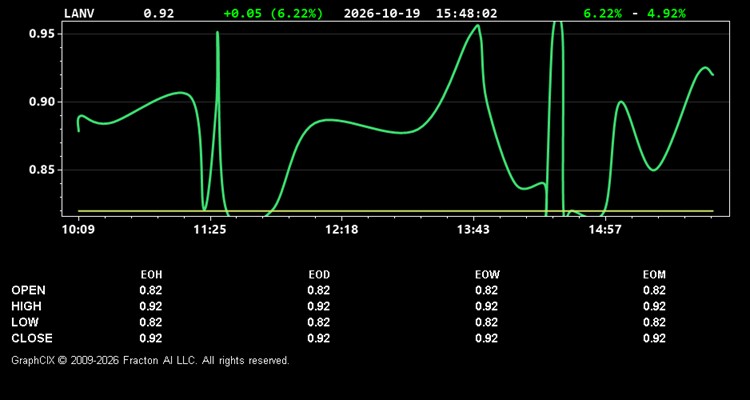750x400 pixels.
Task: Click the 14:57 time axis label
Action: coord(605,230)
